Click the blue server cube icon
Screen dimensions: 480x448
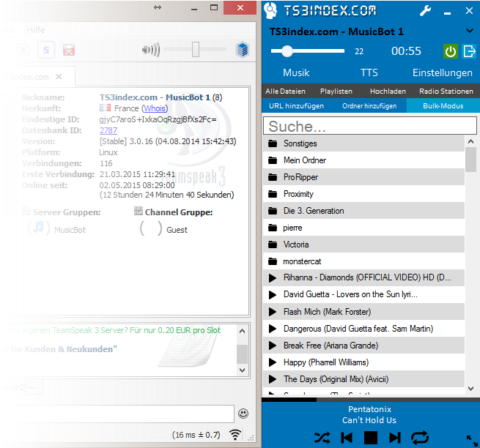tap(243, 50)
